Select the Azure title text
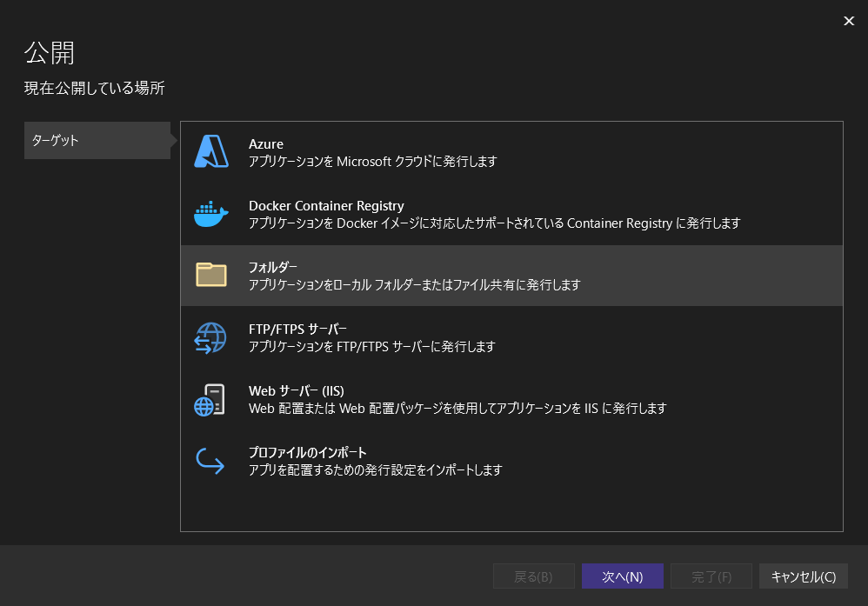The image size is (868, 606). pyautogui.click(x=266, y=143)
